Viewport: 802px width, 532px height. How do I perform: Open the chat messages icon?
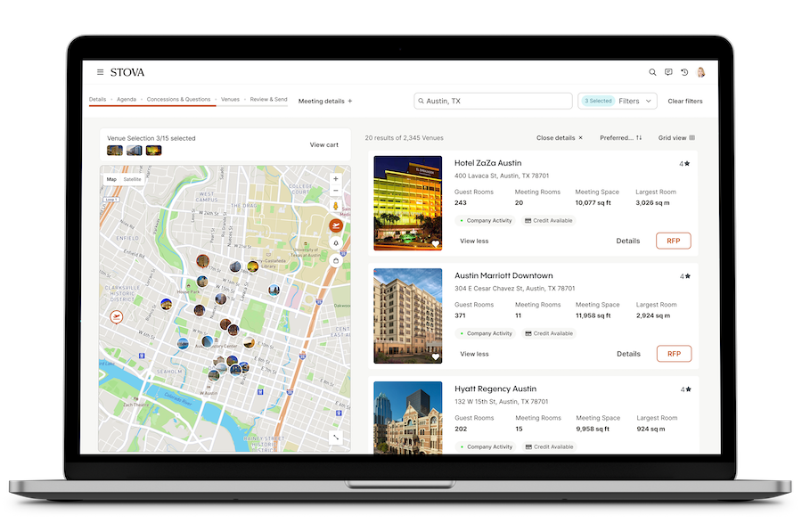pos(668,72)
